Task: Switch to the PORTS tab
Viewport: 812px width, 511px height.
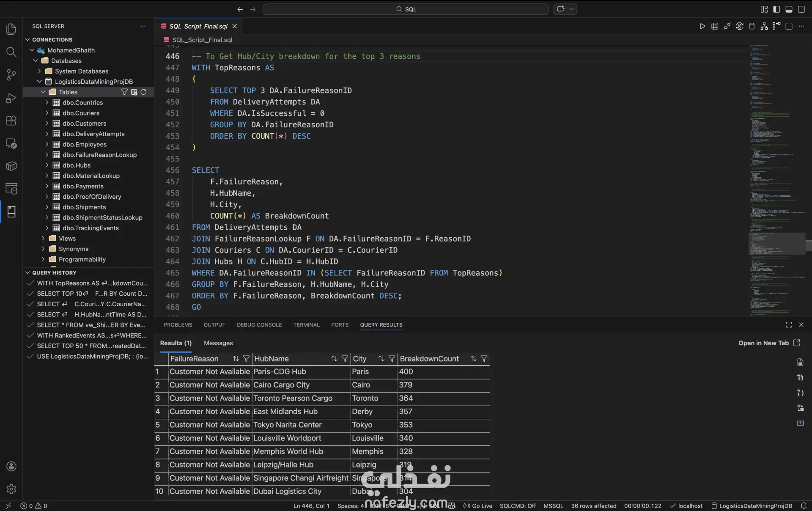Action: click(x=340, y=325)
